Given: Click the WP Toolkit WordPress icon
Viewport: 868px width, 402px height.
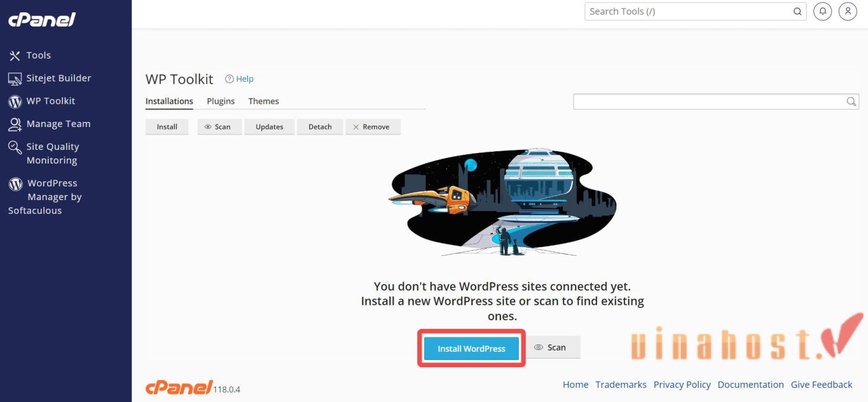Looking at the screenshot, I should 15,102.
